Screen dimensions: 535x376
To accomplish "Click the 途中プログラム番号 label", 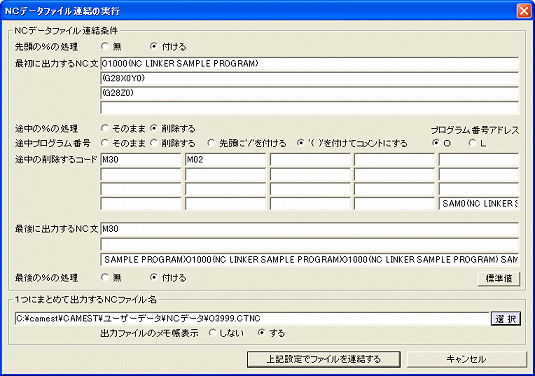I will tap(53, 143).
